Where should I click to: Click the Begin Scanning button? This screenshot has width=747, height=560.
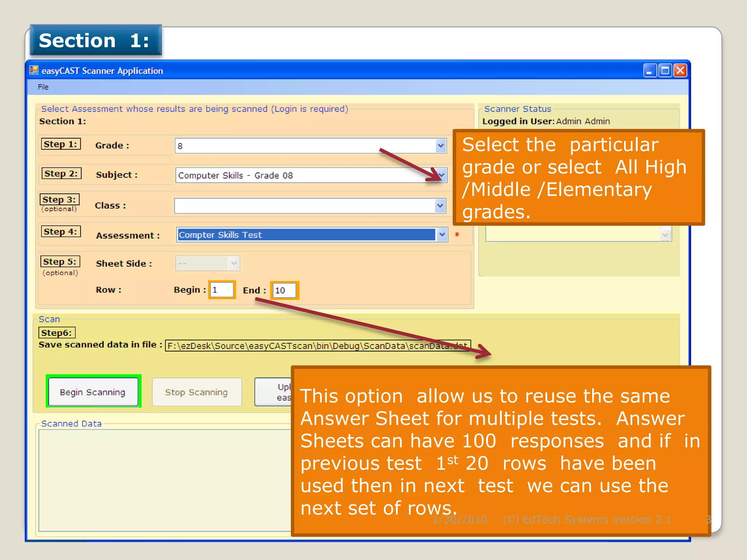(93, 392)
